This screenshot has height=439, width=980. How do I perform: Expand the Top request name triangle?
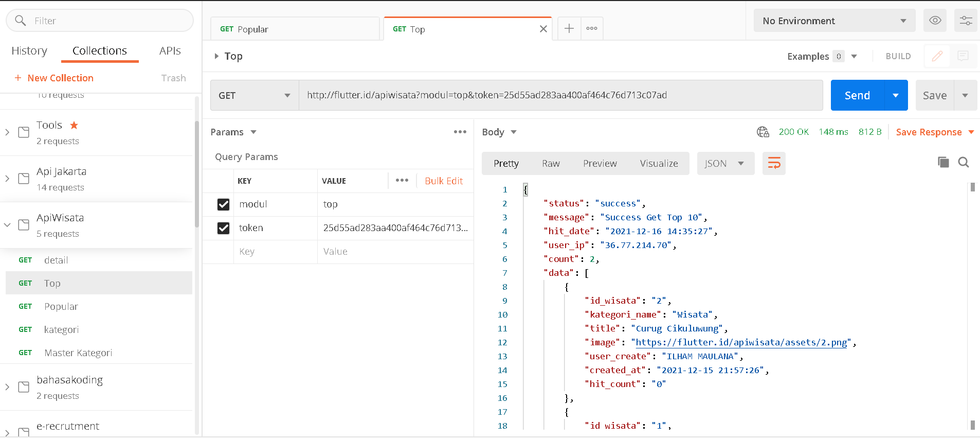point(216,56)
